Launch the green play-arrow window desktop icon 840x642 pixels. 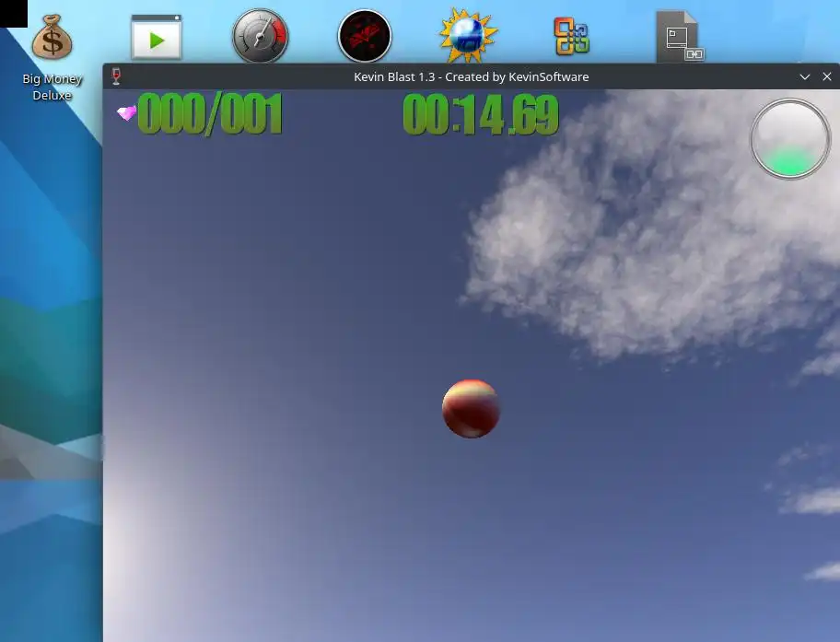[157, 37]
